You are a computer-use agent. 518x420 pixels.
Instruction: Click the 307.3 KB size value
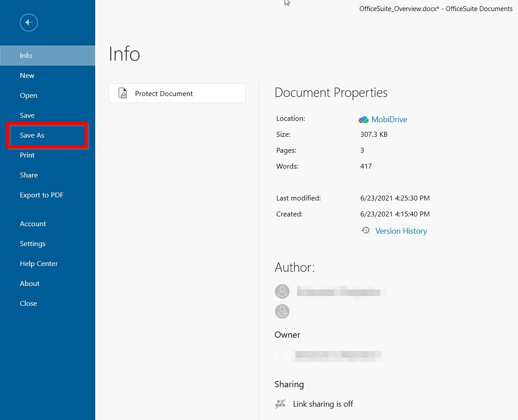[x=374, y=135]
